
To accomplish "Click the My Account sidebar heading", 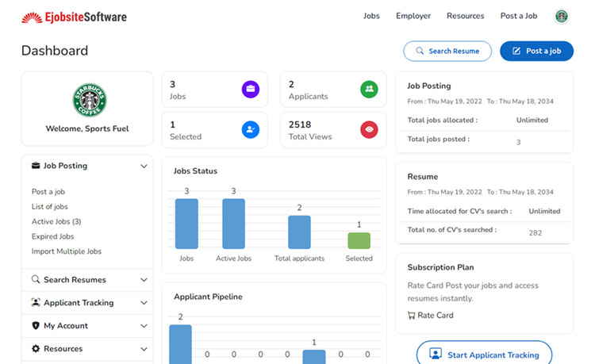I will coord(66,326).
